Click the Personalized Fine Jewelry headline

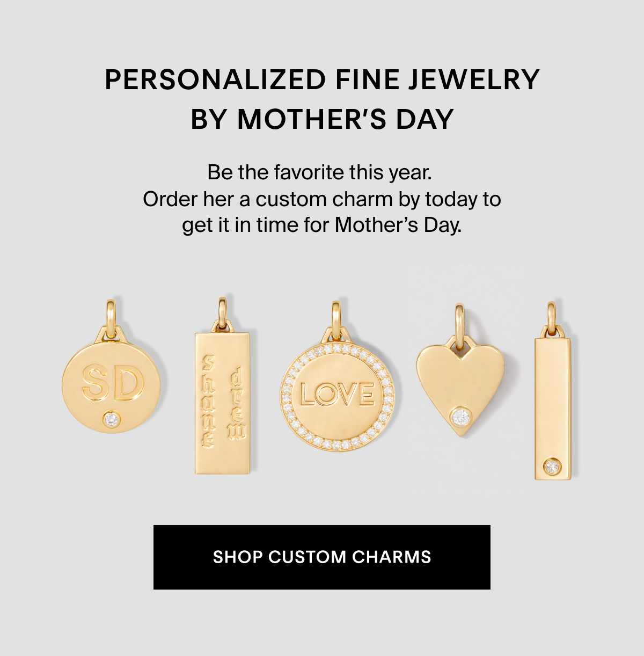[x=322, y=79]
